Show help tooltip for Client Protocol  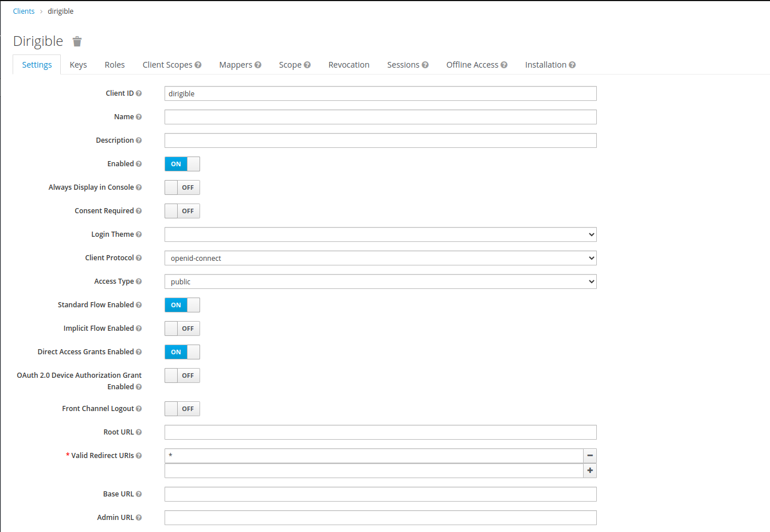[x=139, y=258]
